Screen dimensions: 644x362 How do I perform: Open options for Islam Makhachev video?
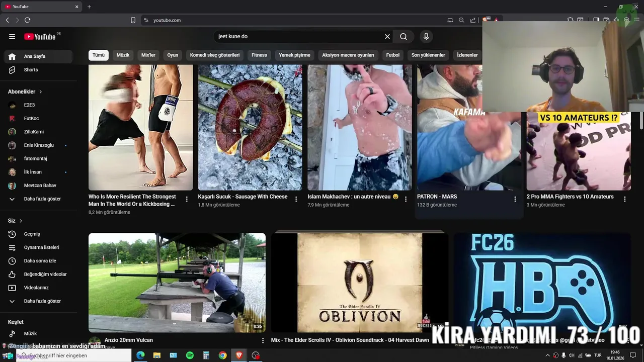pos(406,199)
